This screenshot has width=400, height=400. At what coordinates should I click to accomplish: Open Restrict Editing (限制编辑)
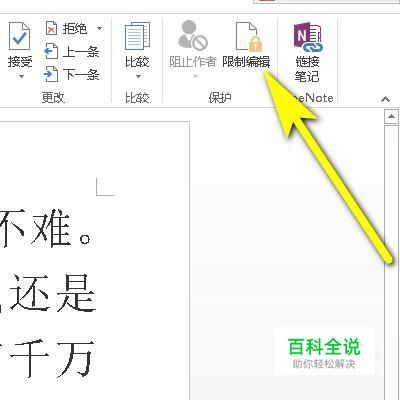pos(246,45)
